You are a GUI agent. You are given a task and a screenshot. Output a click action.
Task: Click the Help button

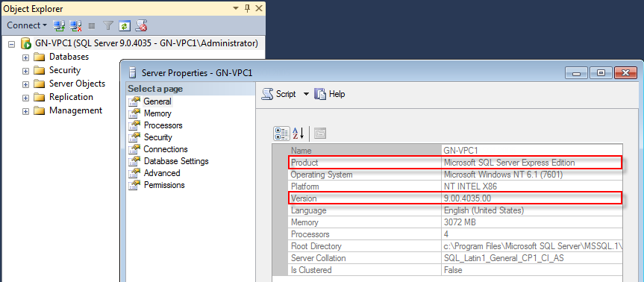pyautogui.click(x=330, y=94)
